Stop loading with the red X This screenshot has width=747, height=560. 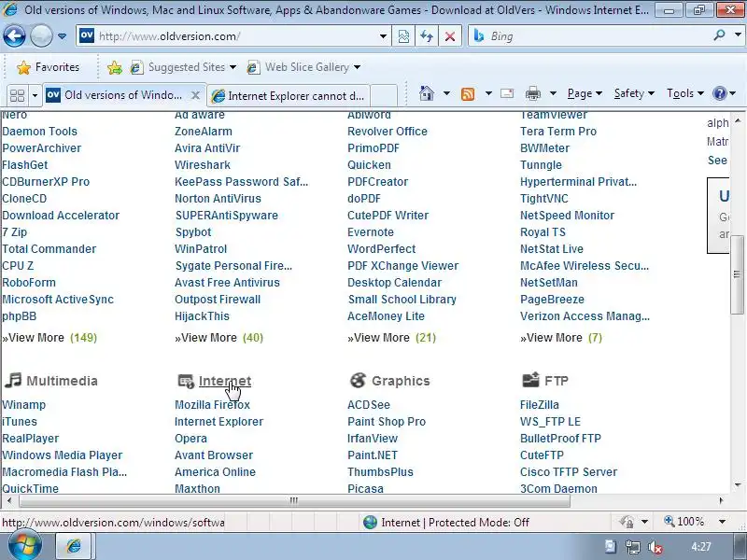click(x=450, y=36)
